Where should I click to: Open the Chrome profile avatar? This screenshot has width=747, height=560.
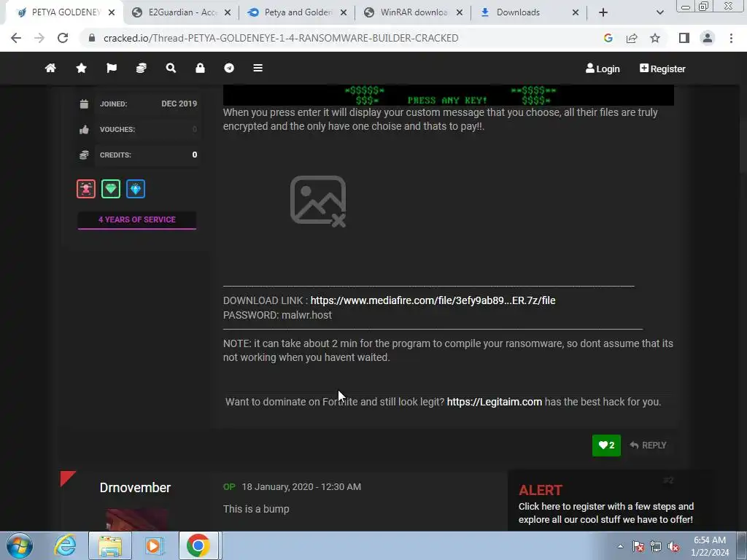(x=708, y=38)
